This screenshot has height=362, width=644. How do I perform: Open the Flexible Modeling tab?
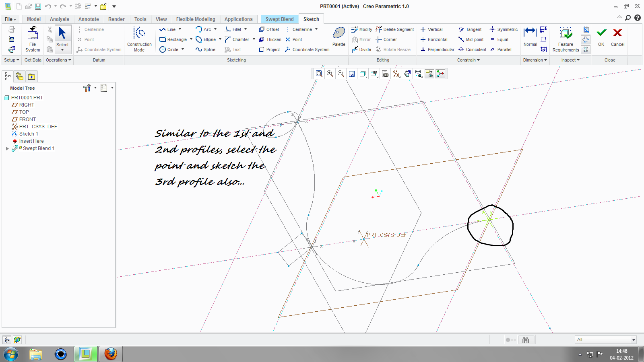pyautogui.click(x=196, y=19)
